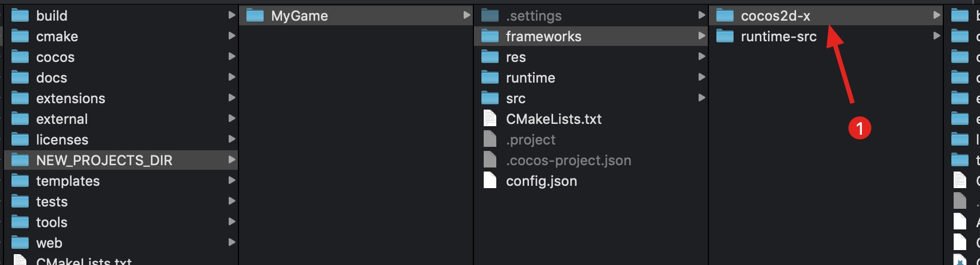Expand the NEW_PROJECTS_DIR folder arrow
Screen dimensions: 980x265
point(232,160)
